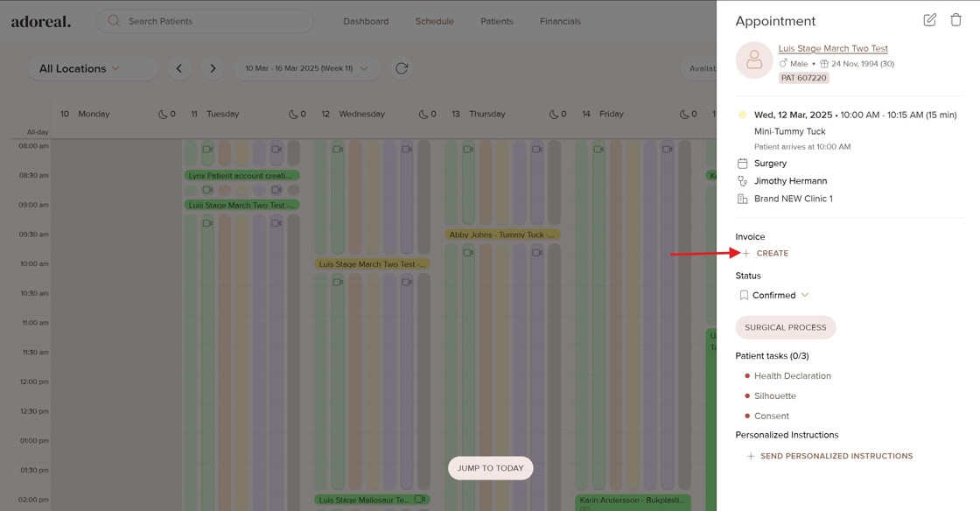Click the male gender icon

pyautogui.click(x=783, y=63)
